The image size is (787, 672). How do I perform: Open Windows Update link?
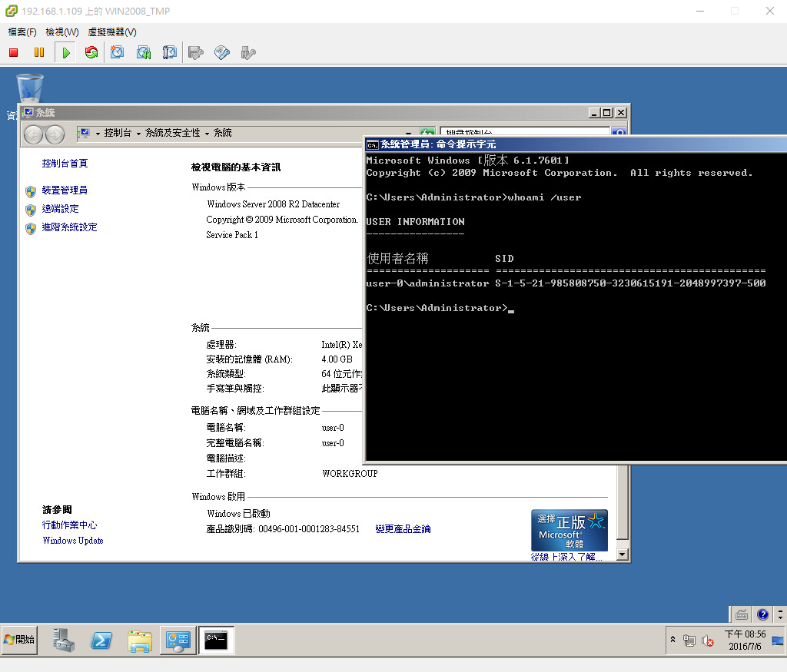73,541
